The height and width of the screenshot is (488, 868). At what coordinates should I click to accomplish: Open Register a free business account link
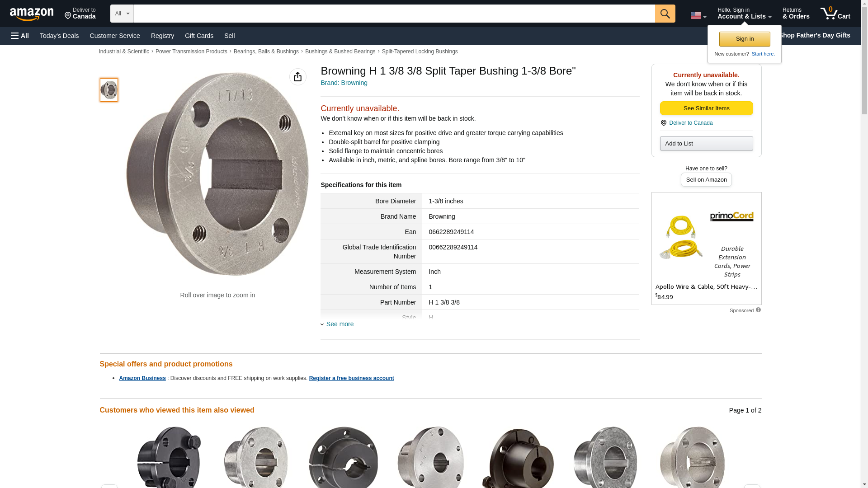(x=351, y=378)
